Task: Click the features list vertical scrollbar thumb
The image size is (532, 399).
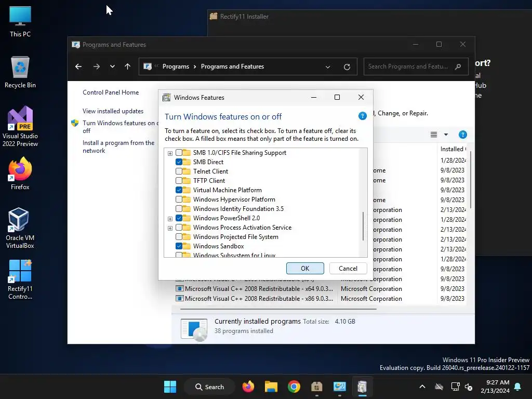Action: tap(363, 226)
